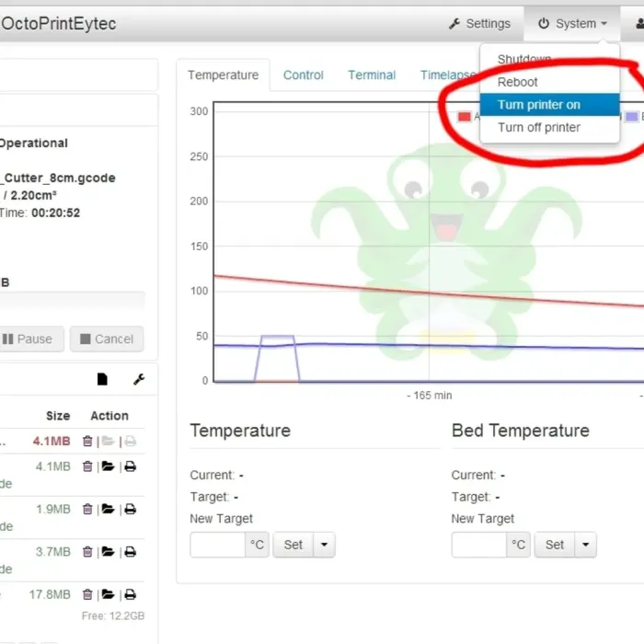Switch to the Temperature tab

pyautogui.click(x=223, y=75)
